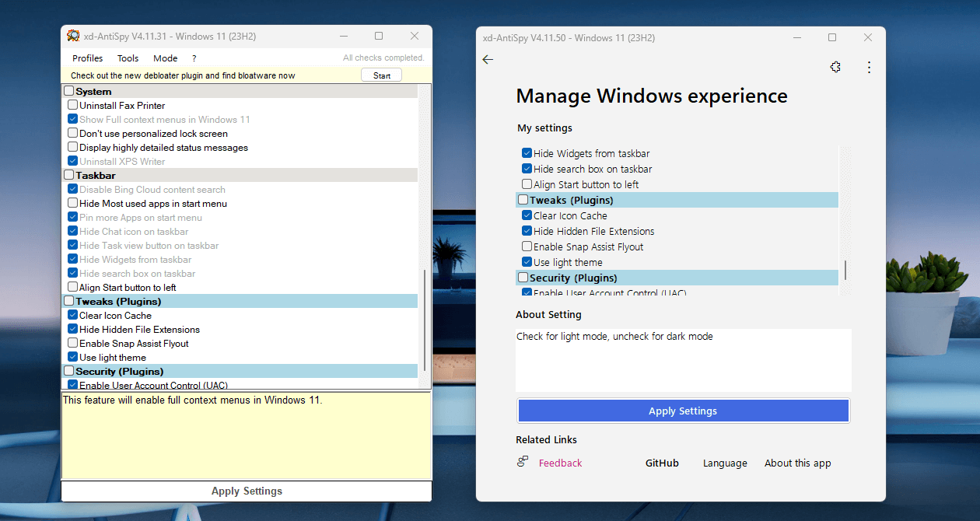Open the plugins puzzle-piece icon
980x521 pixels.
click(x=835, y=68)
